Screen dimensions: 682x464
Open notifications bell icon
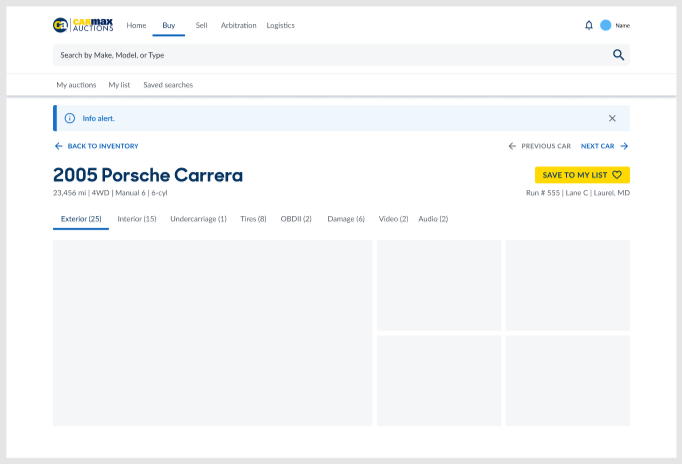[x=588, y=25]
